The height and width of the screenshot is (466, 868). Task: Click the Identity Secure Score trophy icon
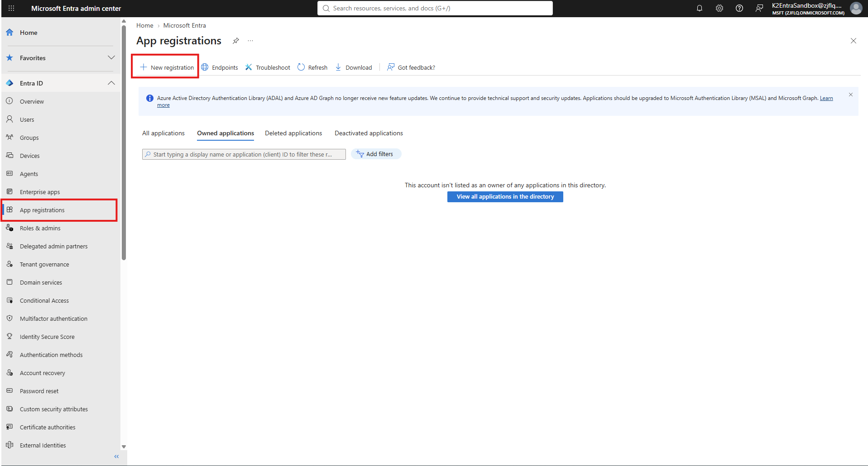coord(10,336)
